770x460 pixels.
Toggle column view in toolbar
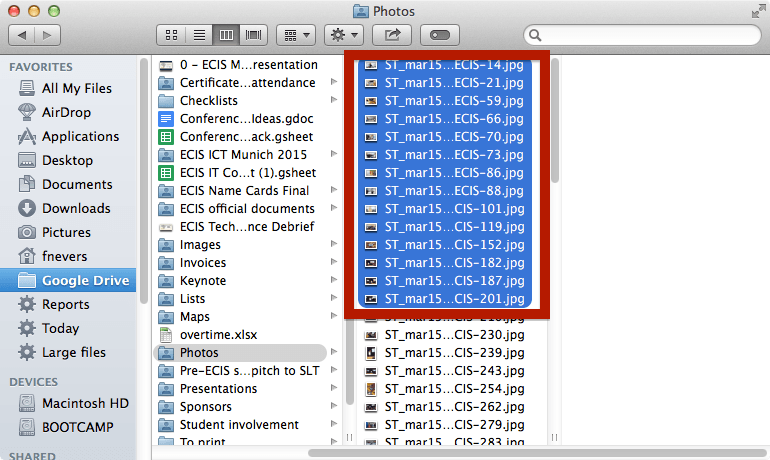pyautogui.click(x=227, y=35)
